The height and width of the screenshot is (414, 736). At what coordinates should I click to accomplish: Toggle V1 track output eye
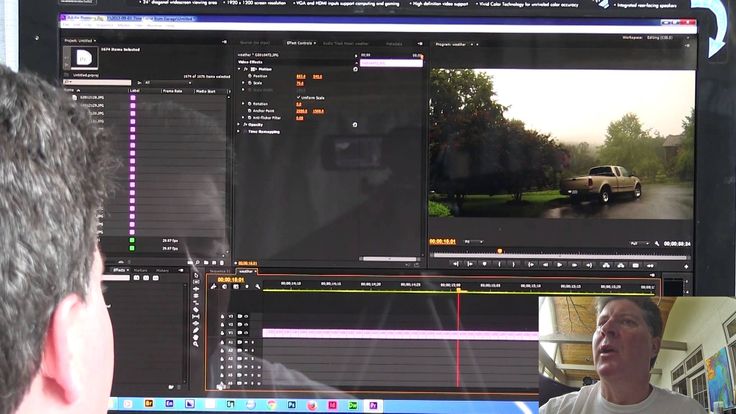click(x=245, y=332)
